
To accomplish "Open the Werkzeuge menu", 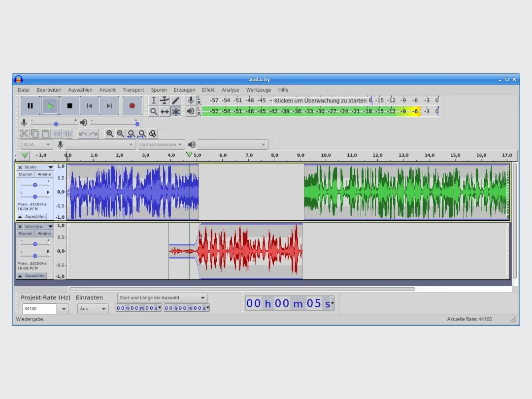I will coord(259,90).
